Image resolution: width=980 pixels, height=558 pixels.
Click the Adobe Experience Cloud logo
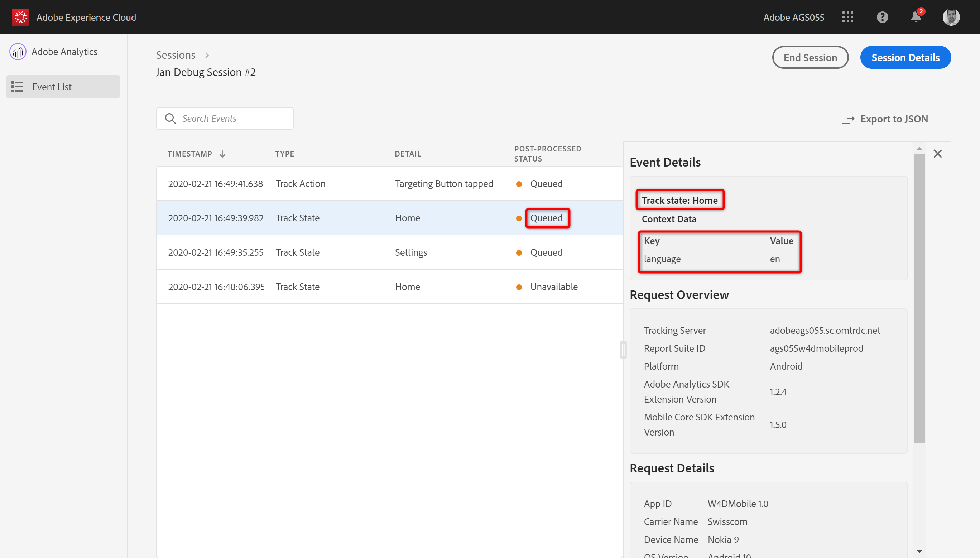pos(21,17)
